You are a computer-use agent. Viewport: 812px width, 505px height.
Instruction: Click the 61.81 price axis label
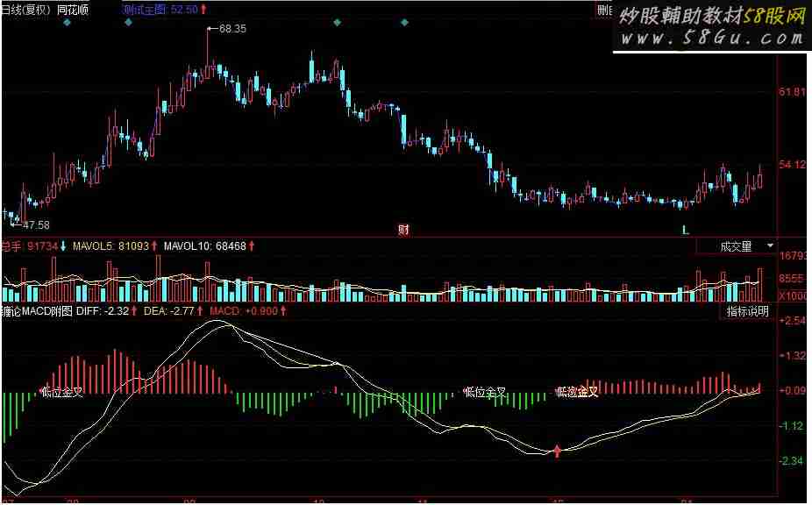point(793,92)
